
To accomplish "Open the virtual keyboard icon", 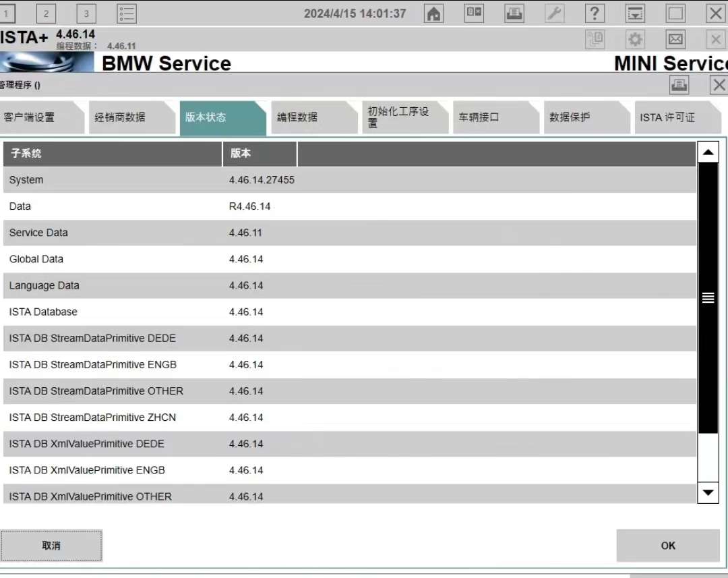I will pos(474,13).
